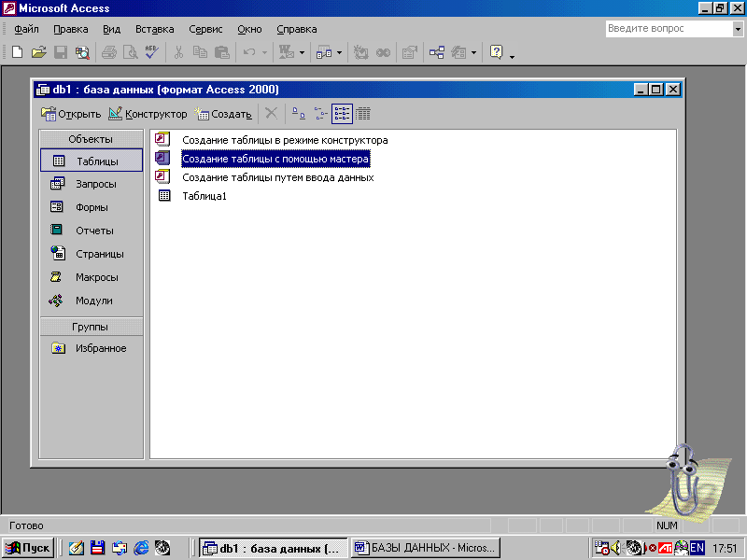
Task: Open Microsoft Access Help question icon
Action: point(496,52)
